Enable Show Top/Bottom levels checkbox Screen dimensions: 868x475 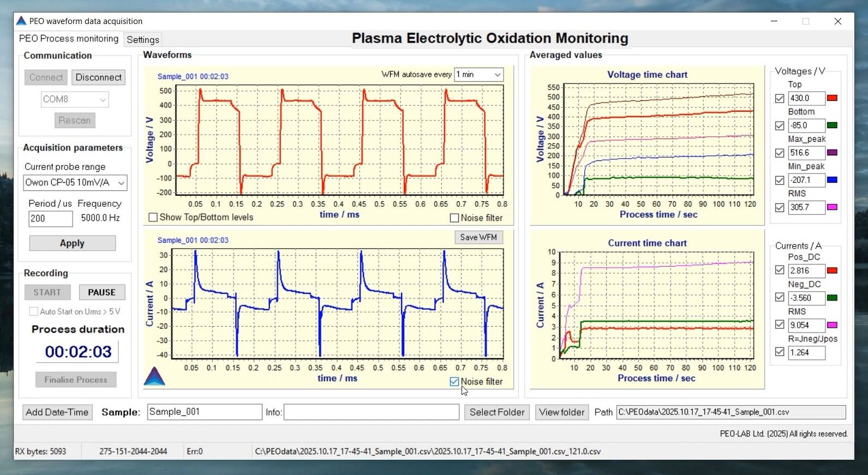point(153,217)
